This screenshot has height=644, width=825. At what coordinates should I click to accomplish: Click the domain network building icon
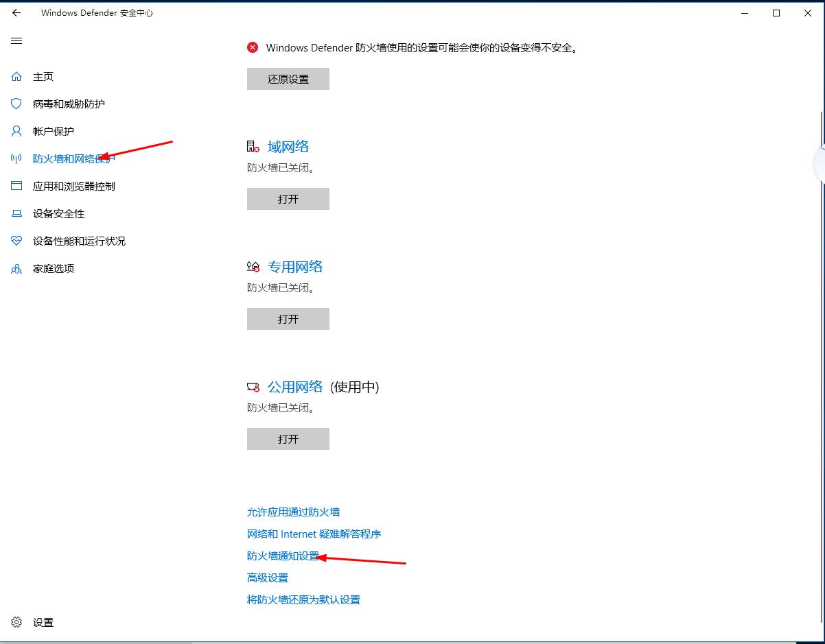(x=253, y=147)
